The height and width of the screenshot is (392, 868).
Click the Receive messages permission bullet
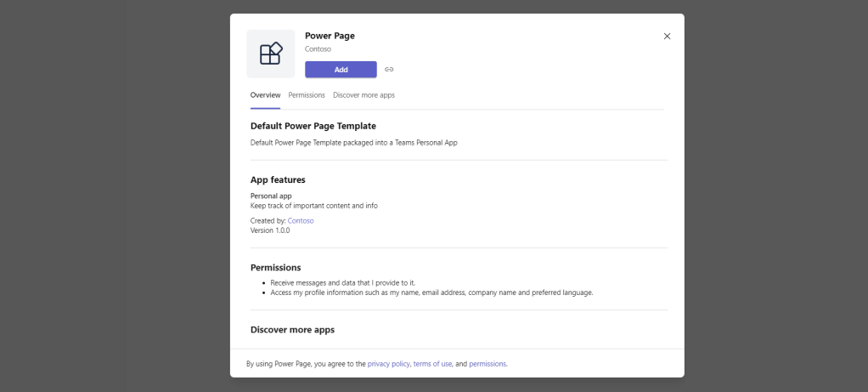[x=343, y=282]
